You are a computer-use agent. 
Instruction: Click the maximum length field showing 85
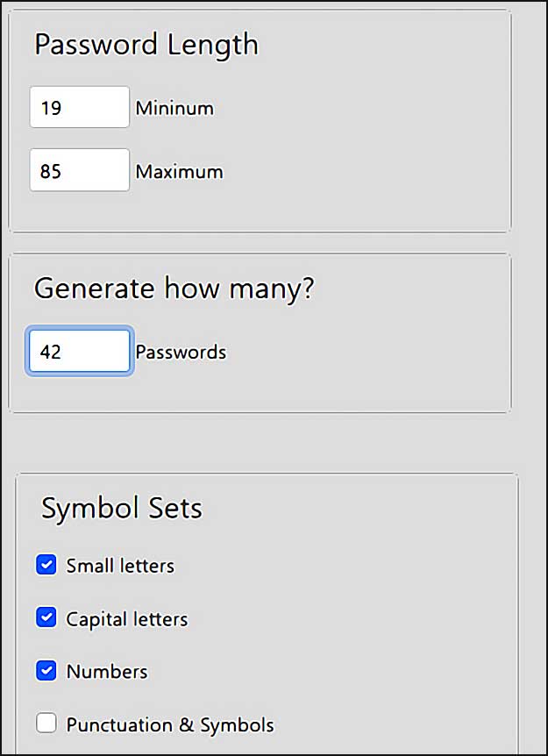tap(80, 170)
